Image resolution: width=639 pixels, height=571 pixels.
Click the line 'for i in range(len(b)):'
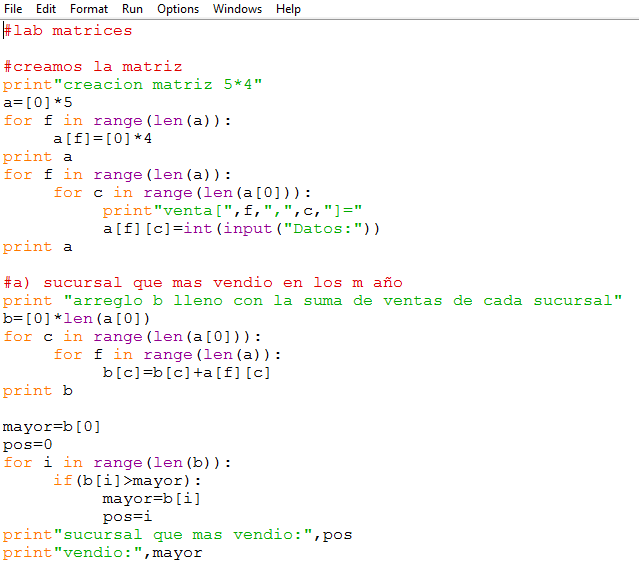coord(117,463)
